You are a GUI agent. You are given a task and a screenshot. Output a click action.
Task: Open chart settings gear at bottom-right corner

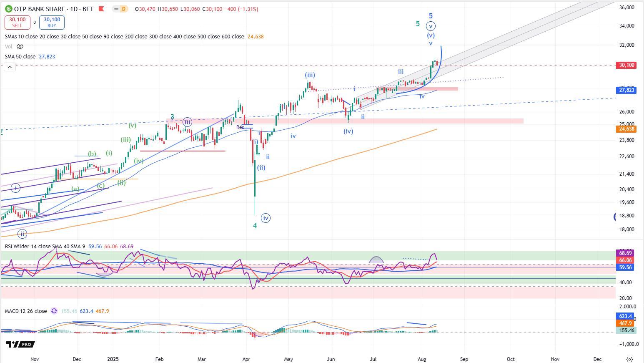[x=629, y=359]
